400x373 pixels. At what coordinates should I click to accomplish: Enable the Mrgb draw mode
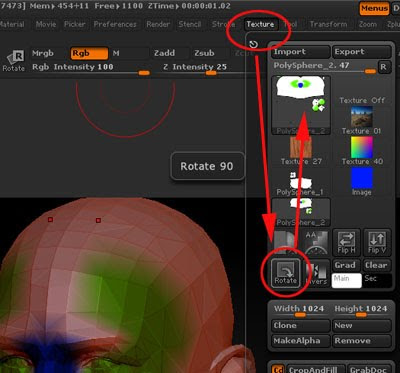coord(49,53)
